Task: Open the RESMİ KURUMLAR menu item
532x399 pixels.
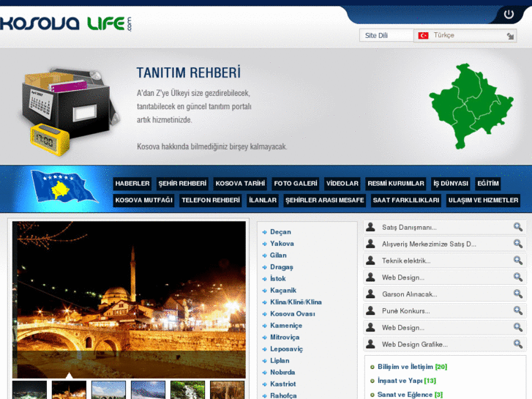Action: (x=396, y=183)
